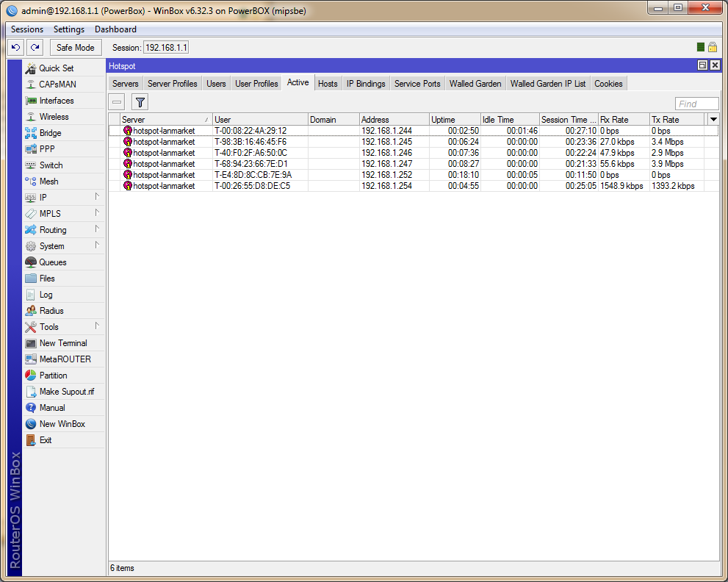Switch to the User Profiles tab
Image resolution: width=728 pixels, height=582 pixels.
256,84
